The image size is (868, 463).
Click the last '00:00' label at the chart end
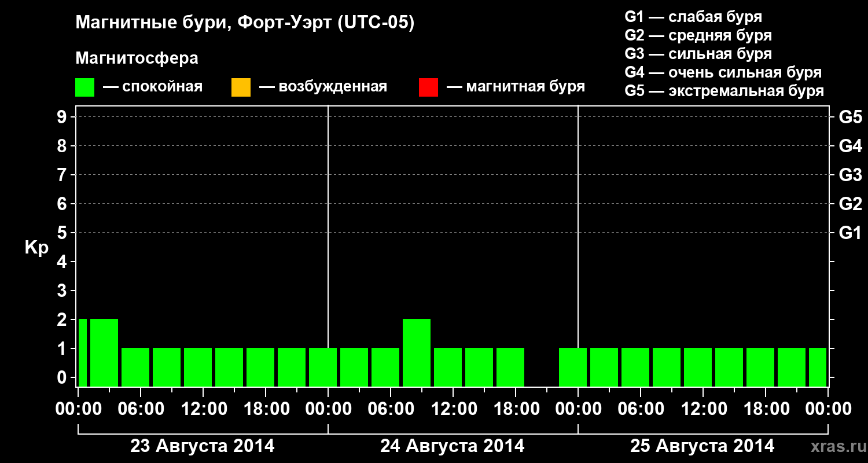(x=828, y=409)
